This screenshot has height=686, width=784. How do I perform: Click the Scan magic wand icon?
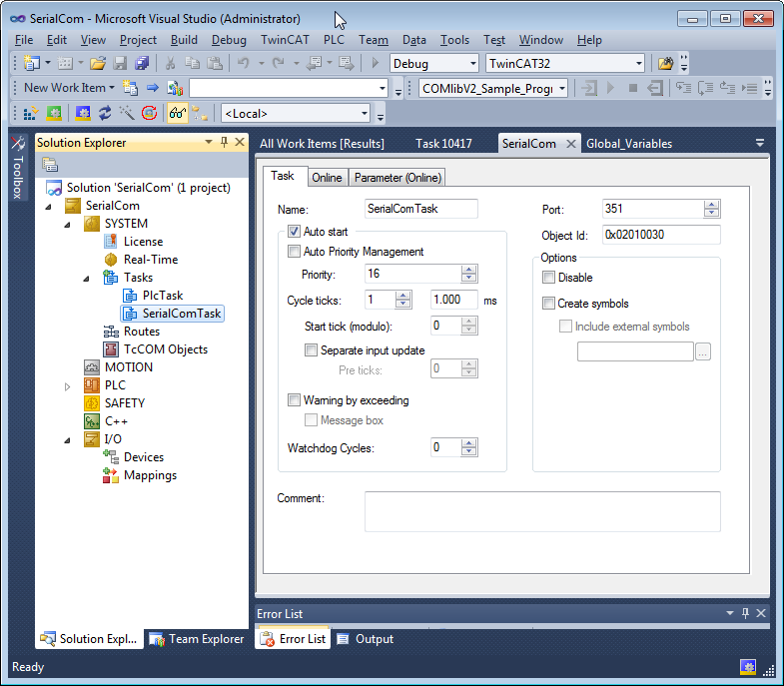127,113
